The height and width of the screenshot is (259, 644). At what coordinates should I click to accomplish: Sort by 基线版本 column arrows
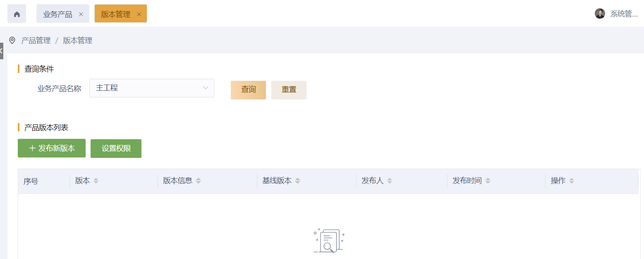click(x=298, y=181)
